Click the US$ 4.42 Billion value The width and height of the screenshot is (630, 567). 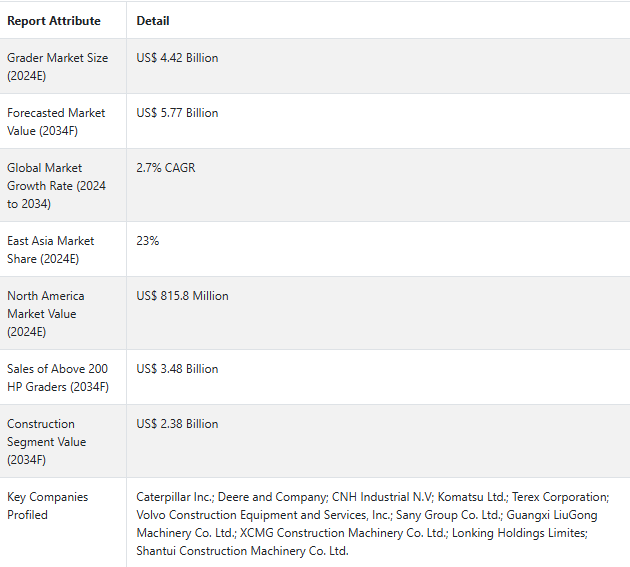click(177, 58)
